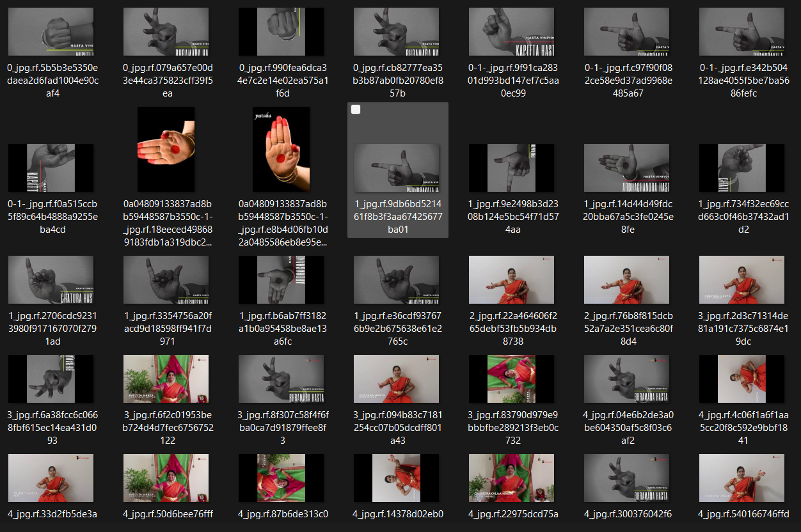The image size is (801, 532).
Task: Select the Bhramara Hasta thumbnail 4_jpg.rf.04e6b2de3a0
Action: (x=626, y=379)
